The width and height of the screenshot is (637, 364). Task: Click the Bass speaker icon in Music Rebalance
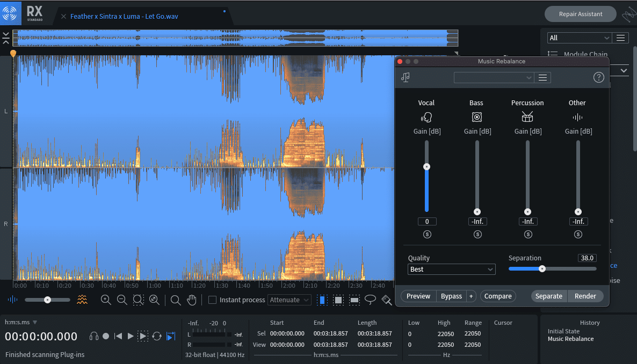477,117
